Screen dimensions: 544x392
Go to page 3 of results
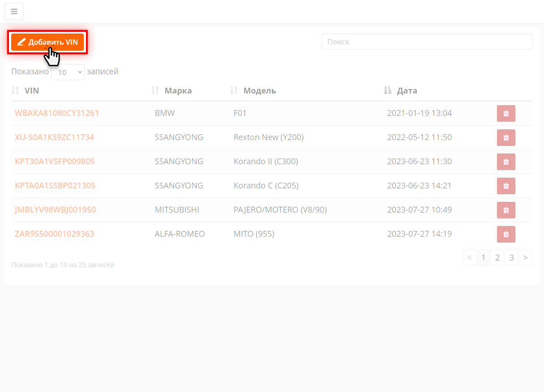pyautogui.click(x=511, y=258)
